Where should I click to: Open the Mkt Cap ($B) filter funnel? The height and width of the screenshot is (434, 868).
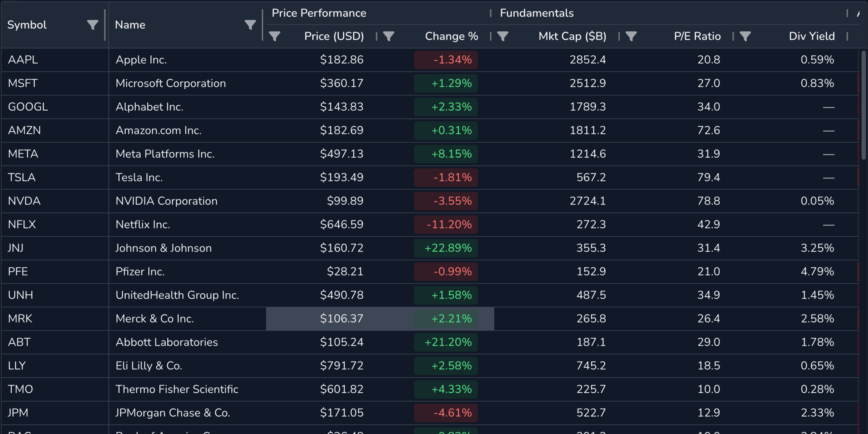tap(503, 36)
